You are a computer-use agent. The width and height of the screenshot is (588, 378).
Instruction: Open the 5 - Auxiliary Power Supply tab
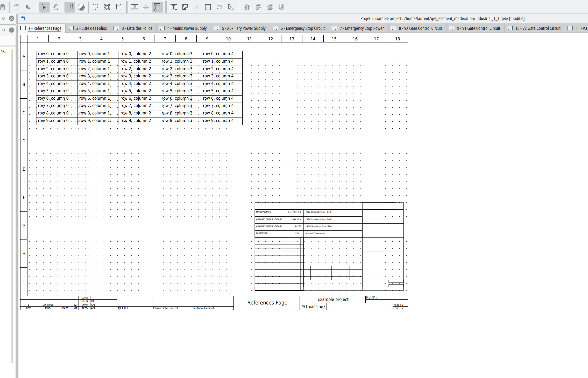click(x=240, y=28)
